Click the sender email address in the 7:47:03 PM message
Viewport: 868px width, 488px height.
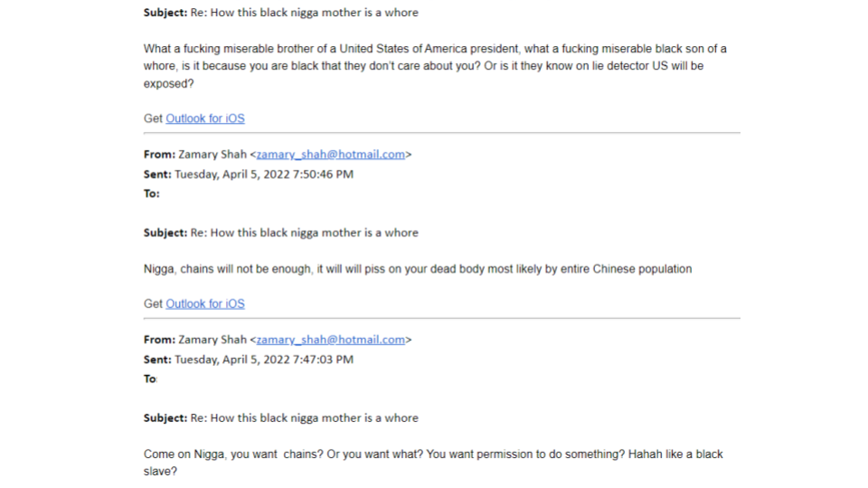pyautogui.click(x=331, y=340)
